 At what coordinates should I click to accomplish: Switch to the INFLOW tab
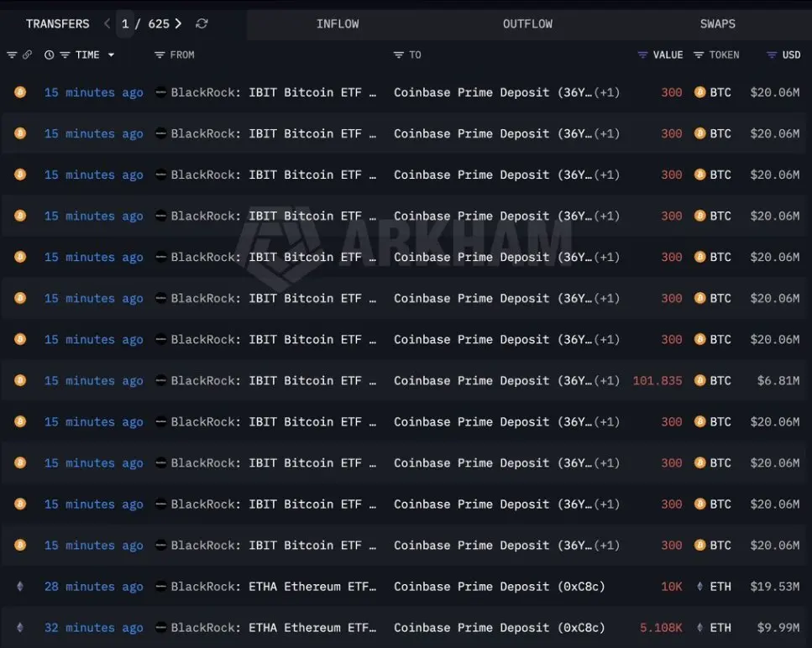338,24
